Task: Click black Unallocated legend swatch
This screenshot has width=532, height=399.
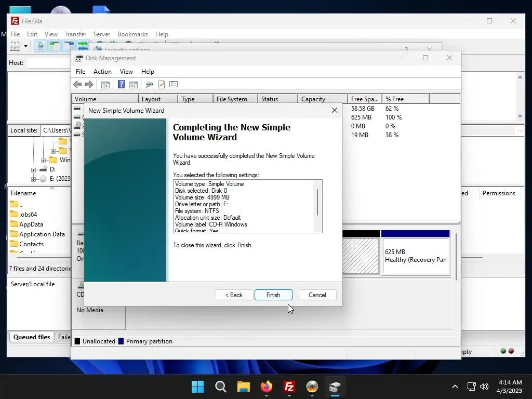Action: (77, 341)
